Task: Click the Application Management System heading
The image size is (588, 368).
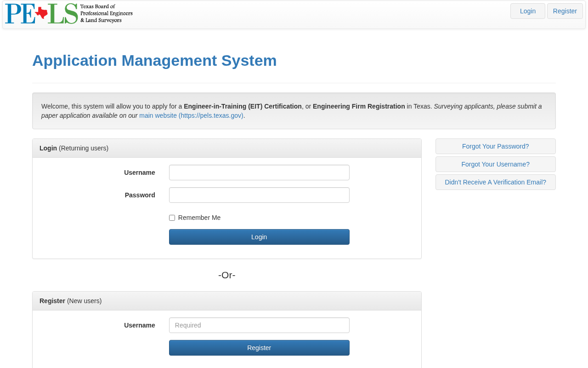Action: 154,61
